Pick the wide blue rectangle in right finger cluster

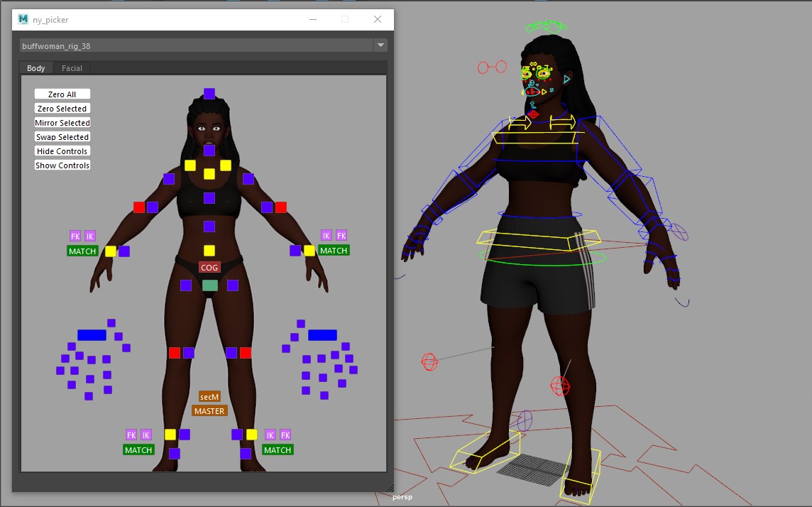click(x=323, y=335)
